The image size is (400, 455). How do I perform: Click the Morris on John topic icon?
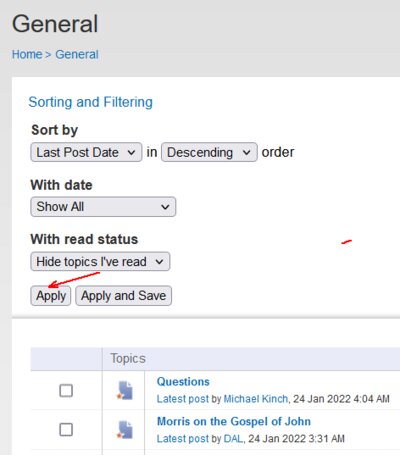pos(125,430)
